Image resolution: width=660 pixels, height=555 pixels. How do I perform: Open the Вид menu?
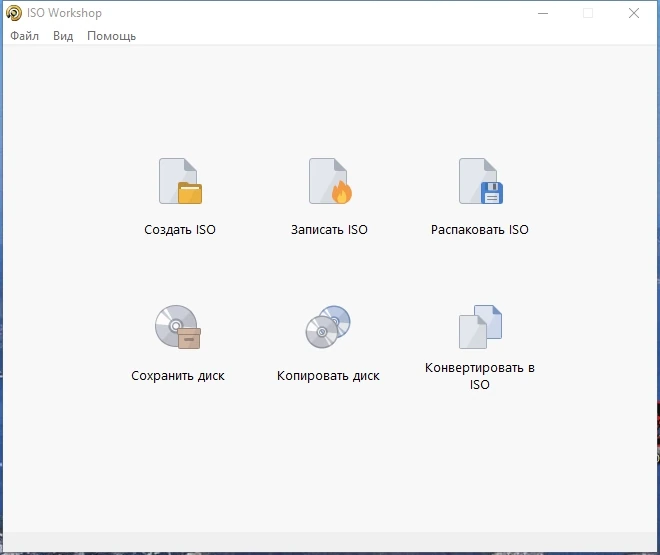tap(63, 36)
